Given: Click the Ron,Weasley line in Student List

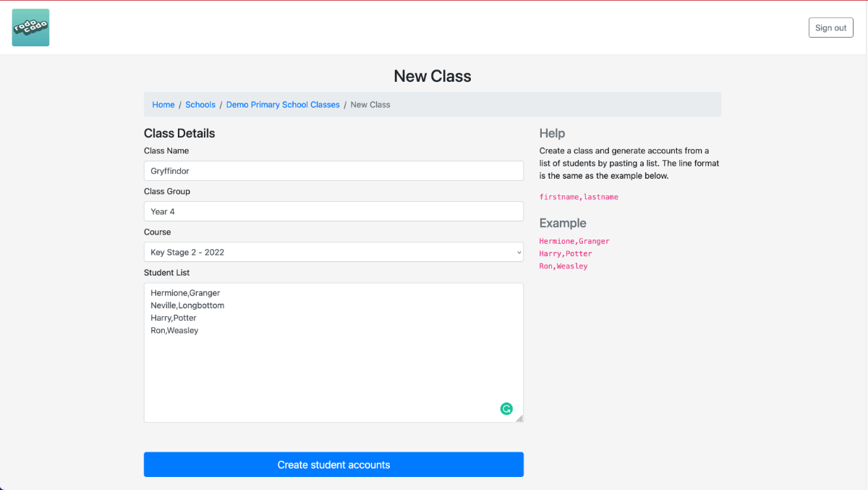Looking at the screenshot, I should click(x=173, y=330).
